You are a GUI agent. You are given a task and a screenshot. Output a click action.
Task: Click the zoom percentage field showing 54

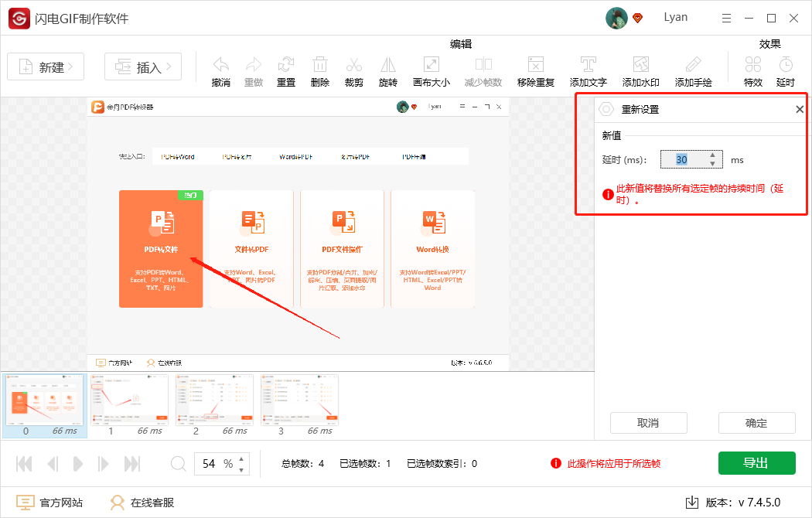(x=222, y=464)
